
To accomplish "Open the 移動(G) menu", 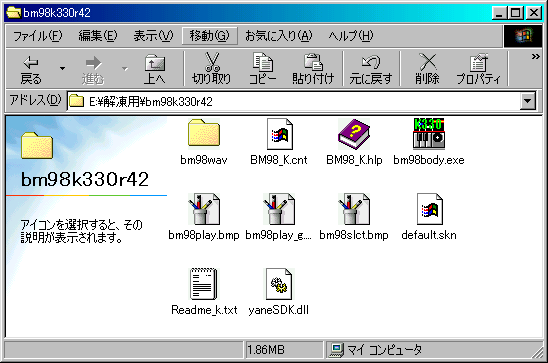I will coord(209,36).
